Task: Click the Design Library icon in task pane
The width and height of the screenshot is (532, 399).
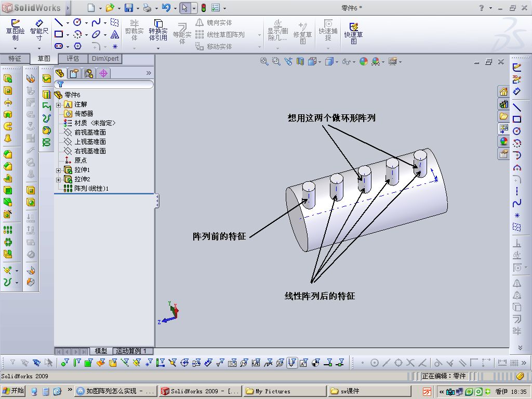Action: click(x=504, y=104)
